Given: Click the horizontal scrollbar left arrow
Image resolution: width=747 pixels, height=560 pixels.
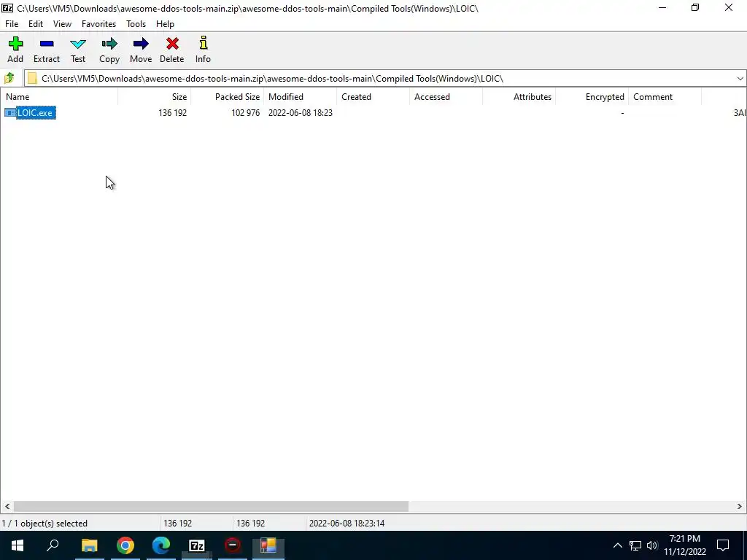Looking at the screenshot, I should [7, 506].
